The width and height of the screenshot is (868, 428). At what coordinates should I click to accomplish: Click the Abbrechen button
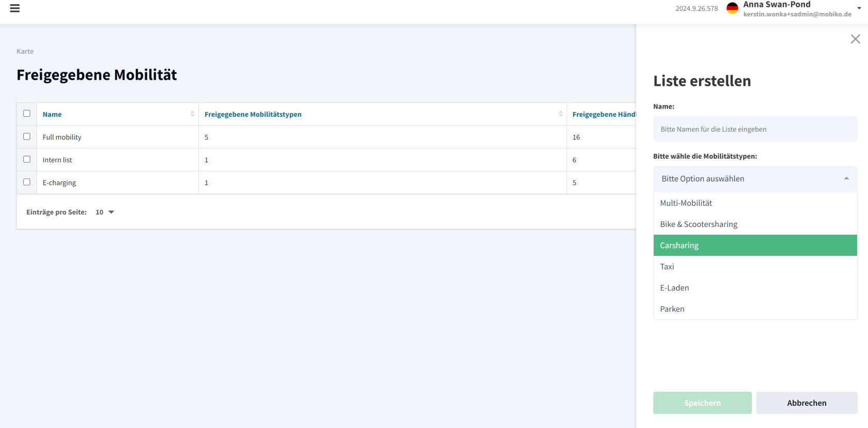pos(806,403)
